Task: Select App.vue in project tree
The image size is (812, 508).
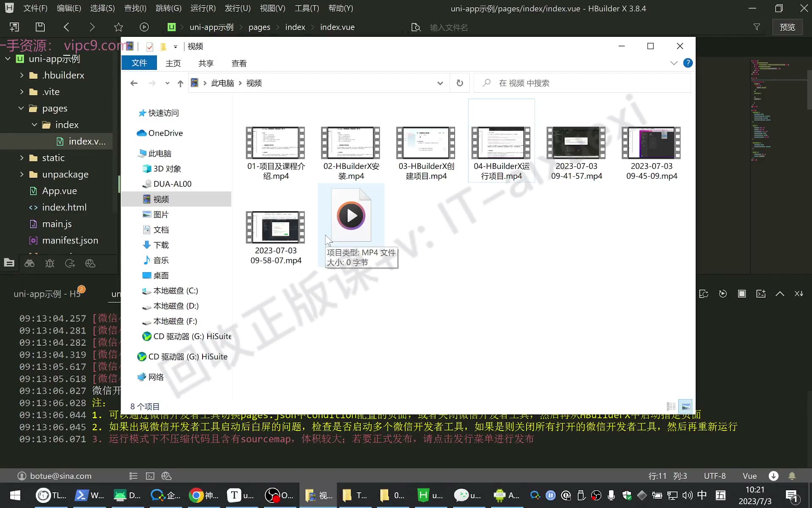Action: (59, 191)
